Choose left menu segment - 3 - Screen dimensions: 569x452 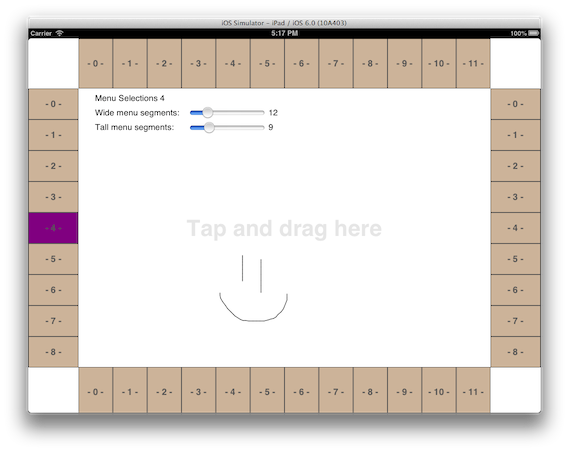click(x=53, y=197)
